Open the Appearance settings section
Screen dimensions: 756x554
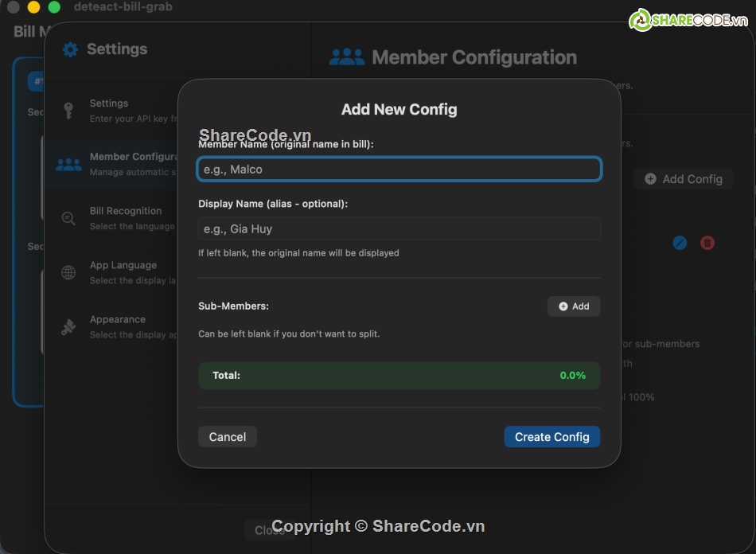tap(119, 326)
